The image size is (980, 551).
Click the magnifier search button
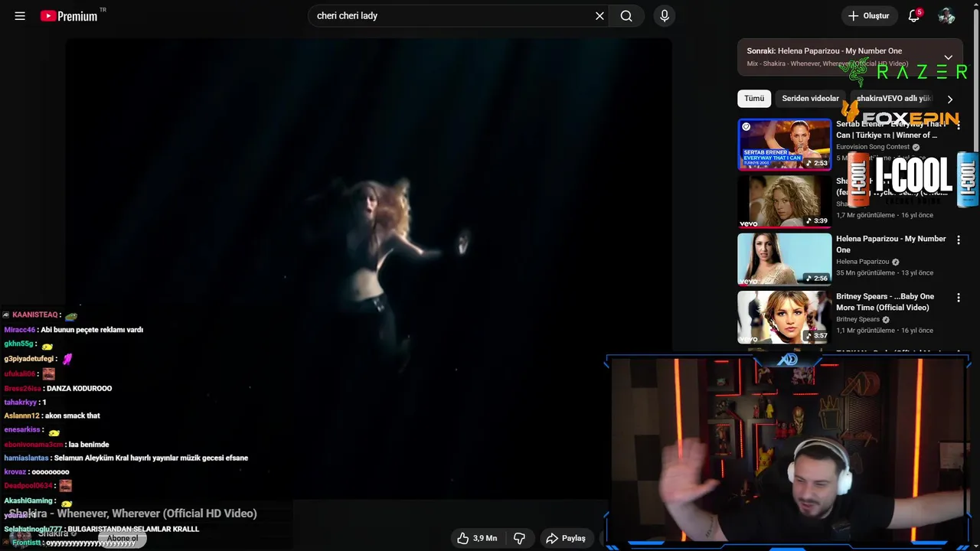(626, 16)
